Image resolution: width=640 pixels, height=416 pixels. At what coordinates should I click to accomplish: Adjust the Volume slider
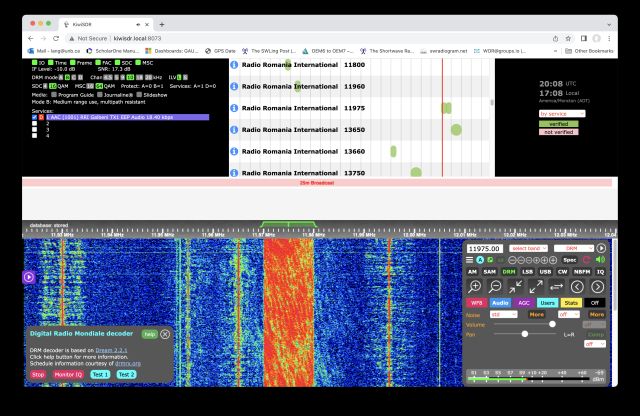525,325
